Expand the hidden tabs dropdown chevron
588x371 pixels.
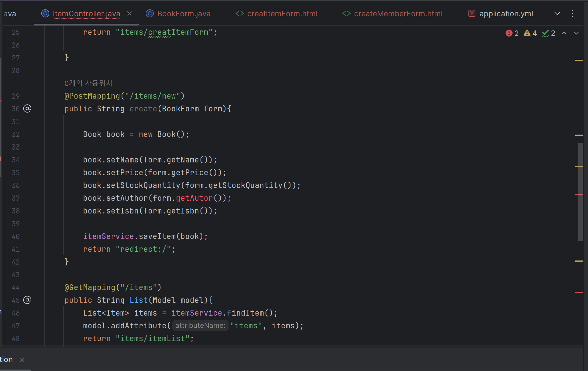pos(557,13)
